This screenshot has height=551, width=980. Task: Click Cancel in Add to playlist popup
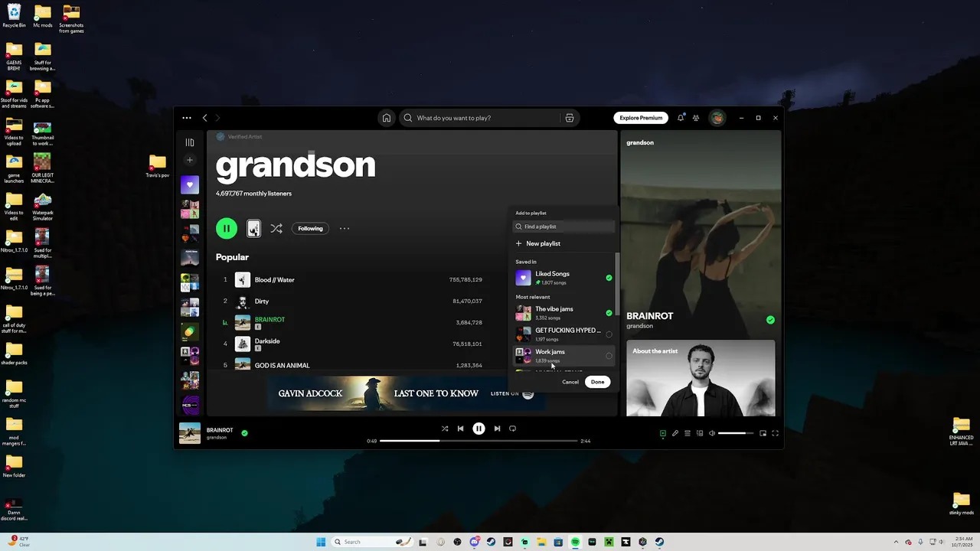570,382
